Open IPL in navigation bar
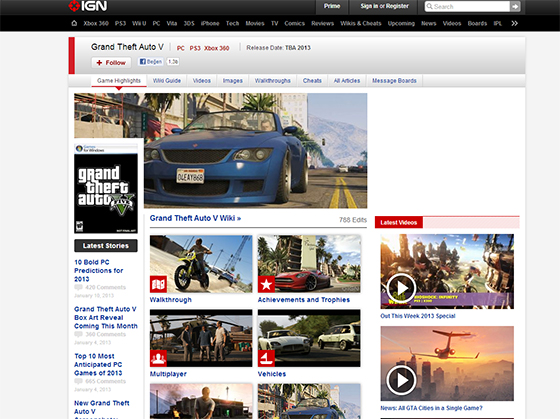 coord(498,23)
